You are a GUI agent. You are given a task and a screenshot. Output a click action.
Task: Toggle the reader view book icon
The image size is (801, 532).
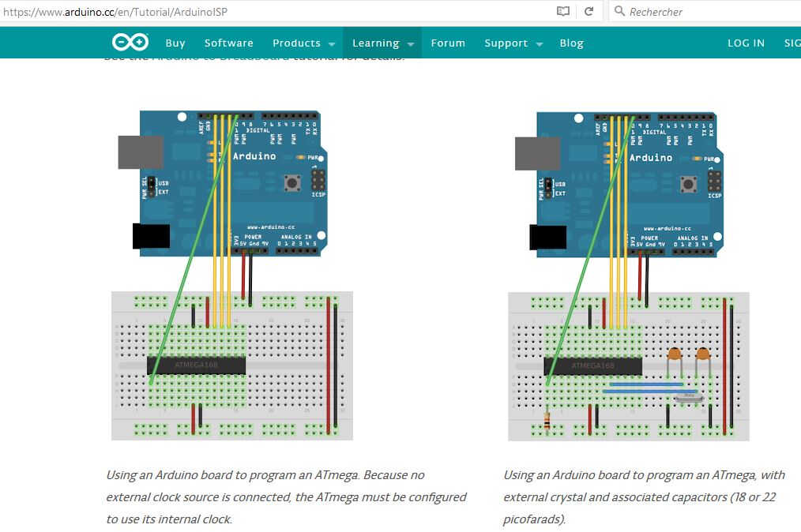[x=563, y=11]
